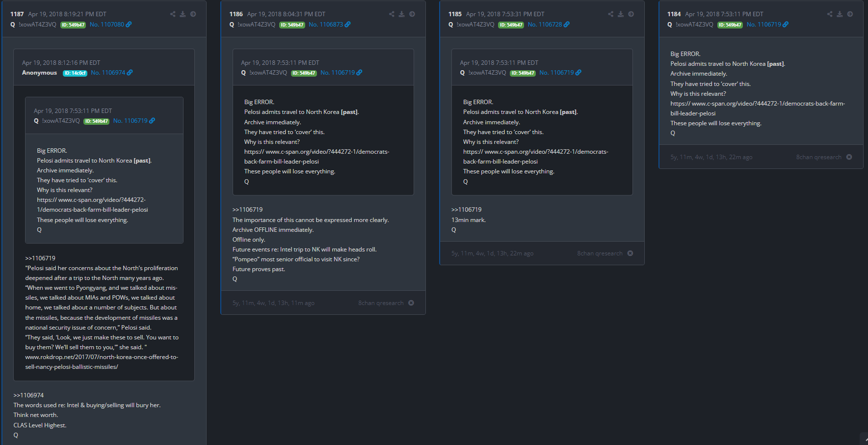
Task: Open post 1186 with the arrow-circle icon
Action: coord(412,14)
